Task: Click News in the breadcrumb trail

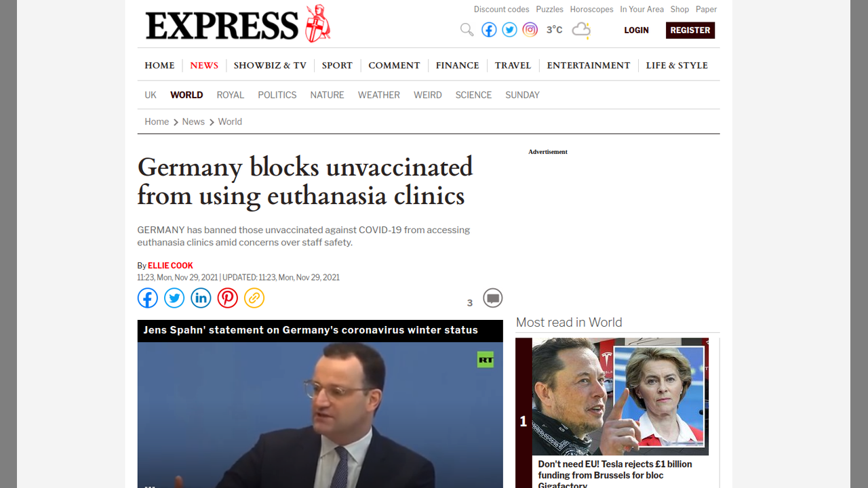Action: click(x=193, y=122)
